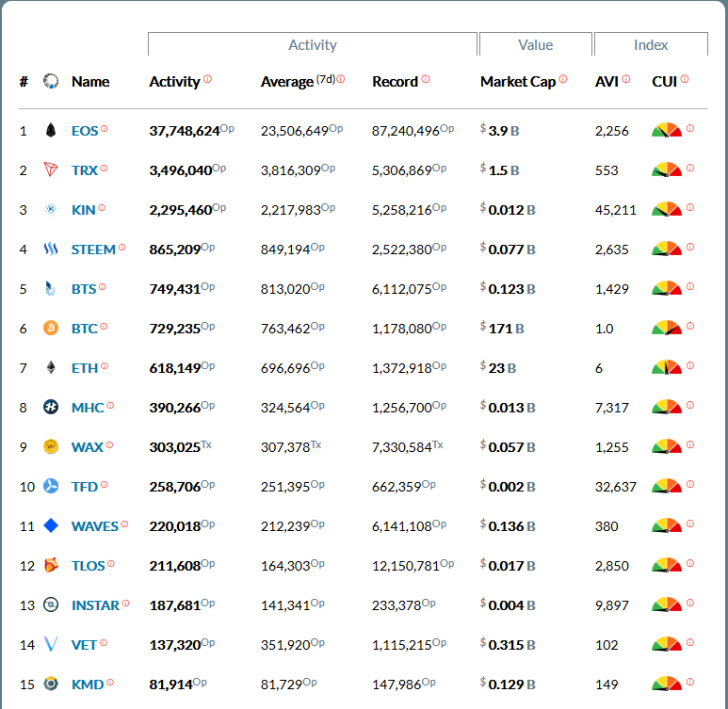Click the info icon next to Record header
This screenshot has height=709, width=728.
(426, 79)
